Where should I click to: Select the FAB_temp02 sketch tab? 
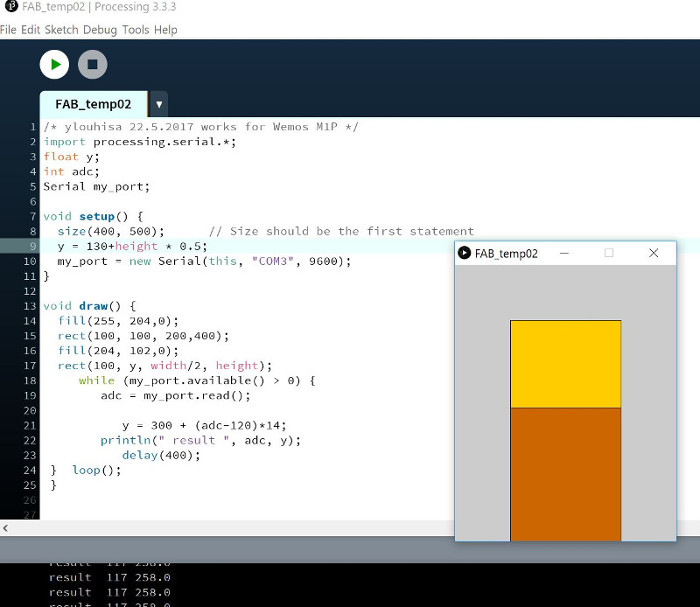[93, 104]
